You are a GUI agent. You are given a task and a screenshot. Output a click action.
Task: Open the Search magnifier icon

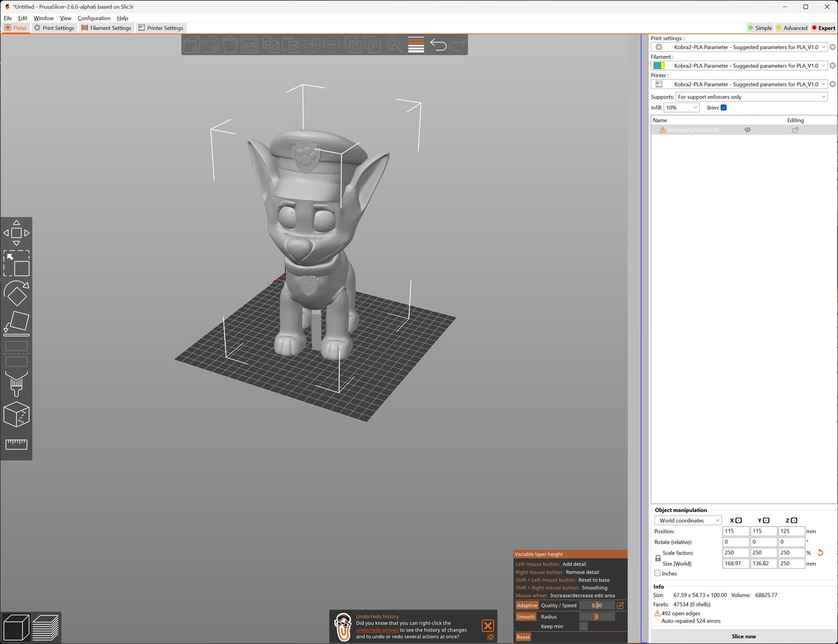coord(394,45)
